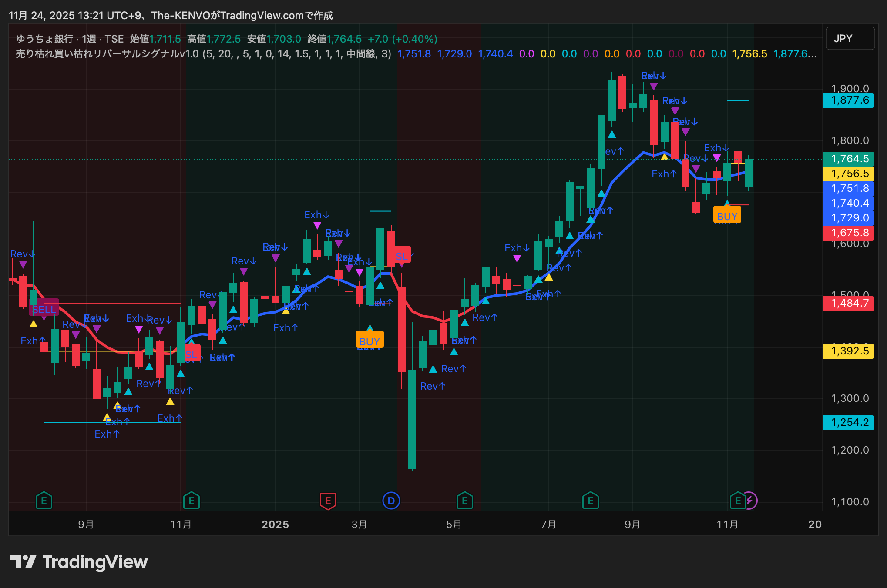Screen dimensions: 887x588
Task: Click the TradingView logo at bottom left
Action: click(x=79, y=562)
